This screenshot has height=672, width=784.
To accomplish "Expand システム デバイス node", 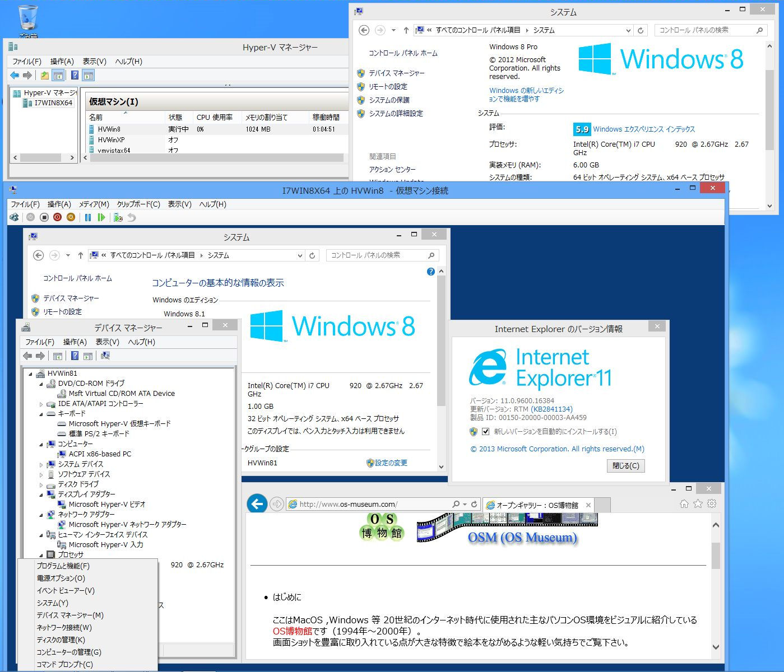I will (x=41, y=465).
